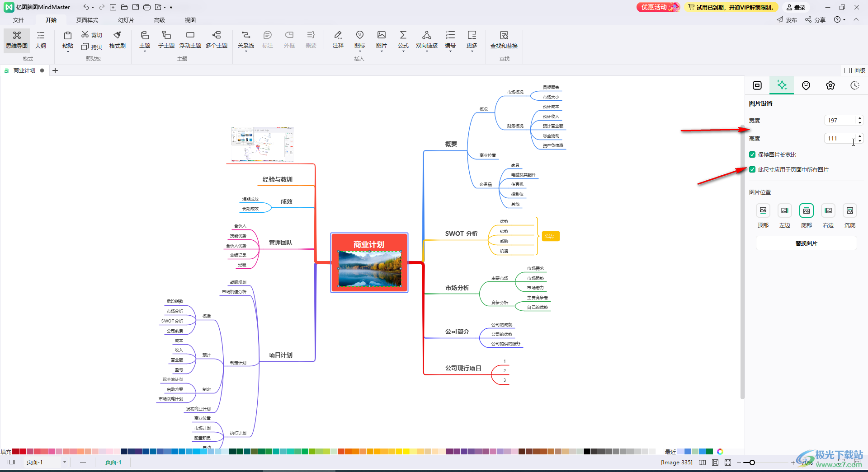Insert a Formula (公式)
Viewport: 868px width, 472px height.
[x=403, y=39]
